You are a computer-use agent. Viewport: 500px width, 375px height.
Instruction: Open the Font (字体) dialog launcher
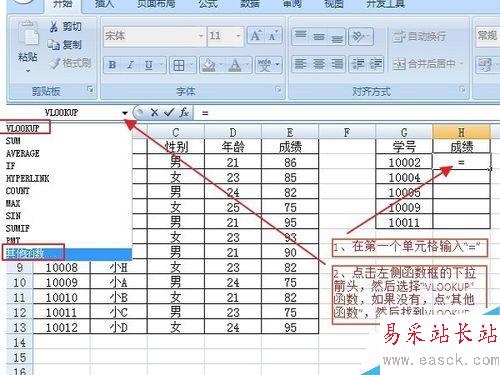coord(278,89)
